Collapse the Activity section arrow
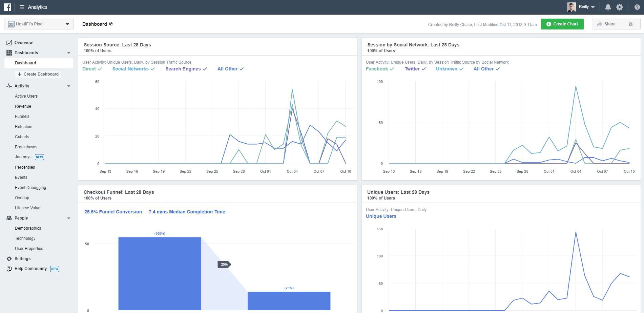The height and width of the screenshot is (313, 644). [69, 86]
